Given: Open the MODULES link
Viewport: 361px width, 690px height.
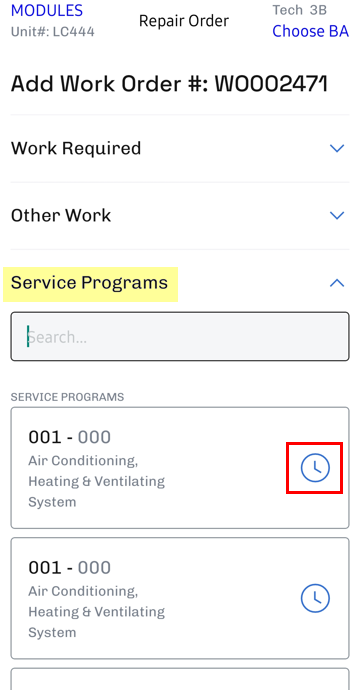Looking at the screenshot, I should point(47,11).
